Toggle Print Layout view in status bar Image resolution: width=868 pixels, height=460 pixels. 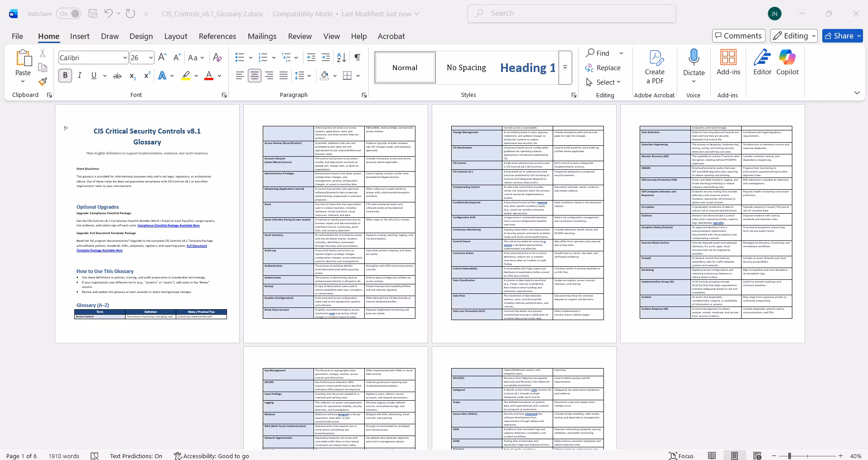click(734, 456)
